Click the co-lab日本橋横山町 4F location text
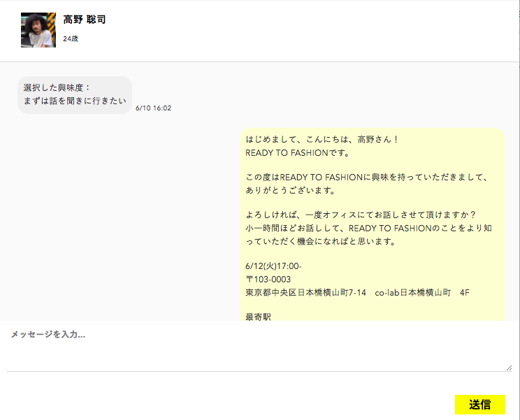520x420 pixels. (x=421, y=292)
